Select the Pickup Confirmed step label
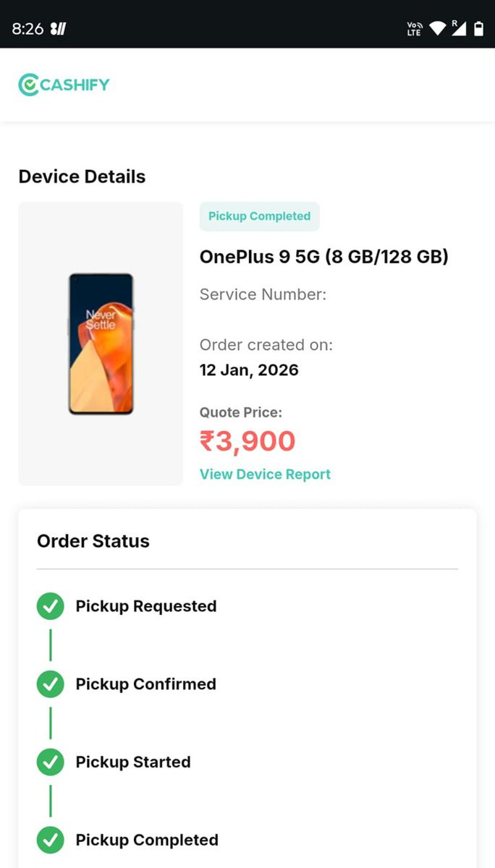Viewport: 495px width, 868px height. 145,684
